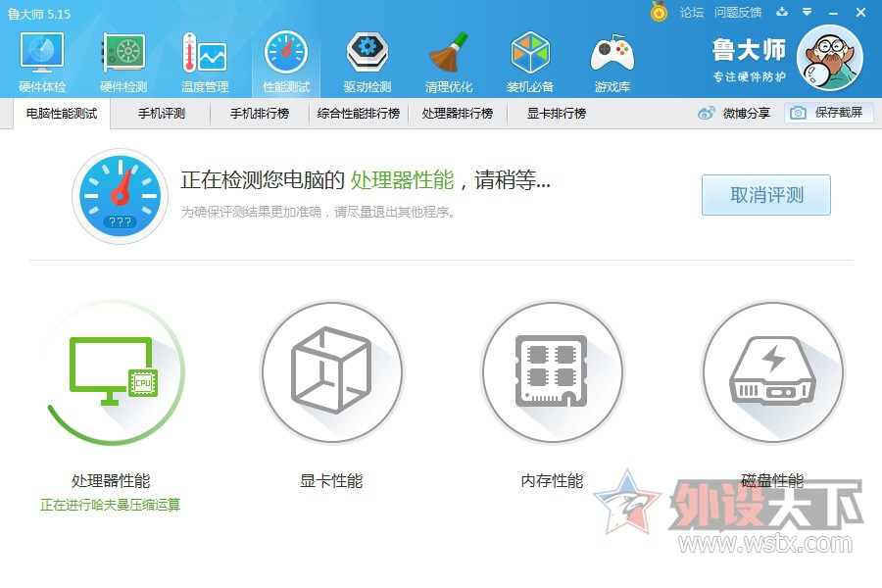Open 温度管理 temperature management
Viewport: 882px width, 588px height.
point(205,63)
